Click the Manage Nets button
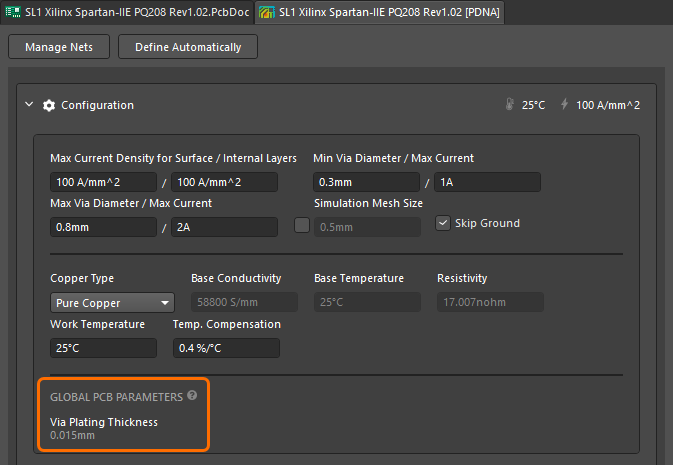Screen dimensions: 673x465 point(59,47)
